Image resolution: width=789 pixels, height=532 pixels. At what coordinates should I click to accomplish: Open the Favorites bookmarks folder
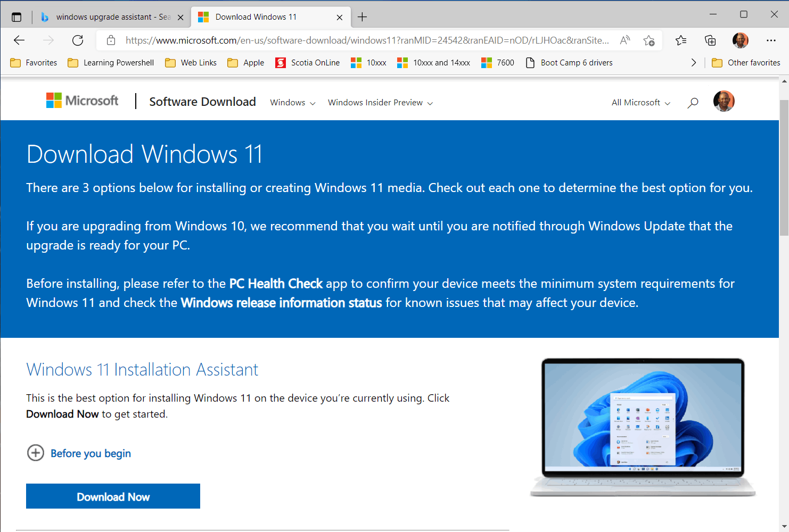point(34,63)
